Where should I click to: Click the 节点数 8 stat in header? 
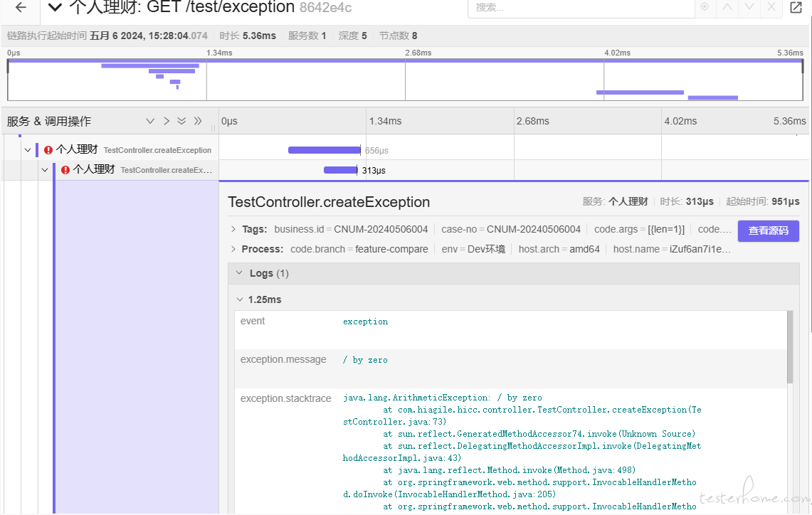click(x=399, y=36)
